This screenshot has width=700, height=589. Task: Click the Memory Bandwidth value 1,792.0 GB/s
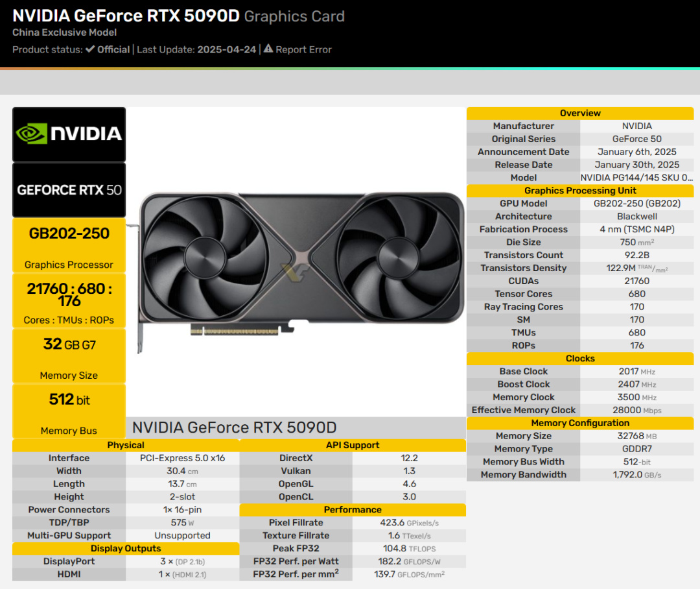click(x=637, y=475)
